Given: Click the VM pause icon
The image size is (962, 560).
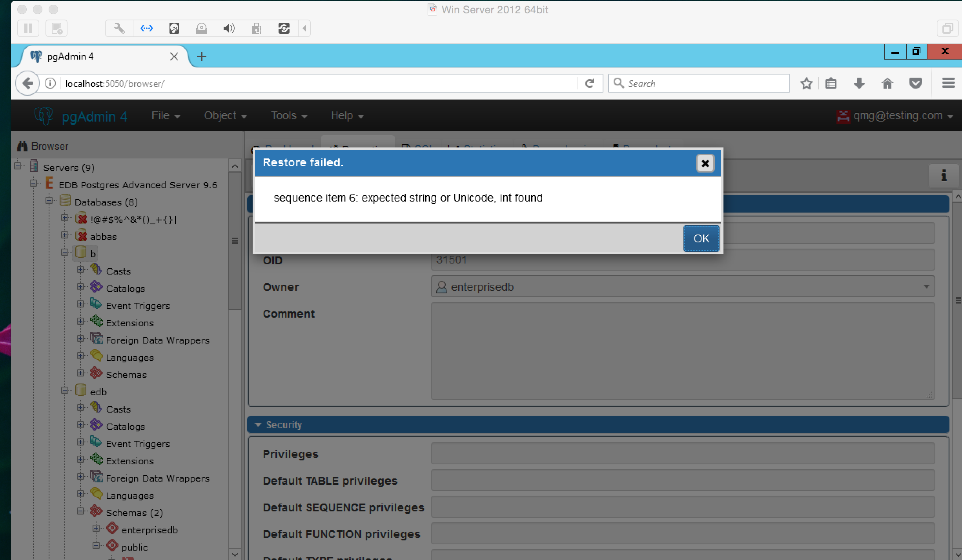Looking at the screenshot, I should (28, 28).
